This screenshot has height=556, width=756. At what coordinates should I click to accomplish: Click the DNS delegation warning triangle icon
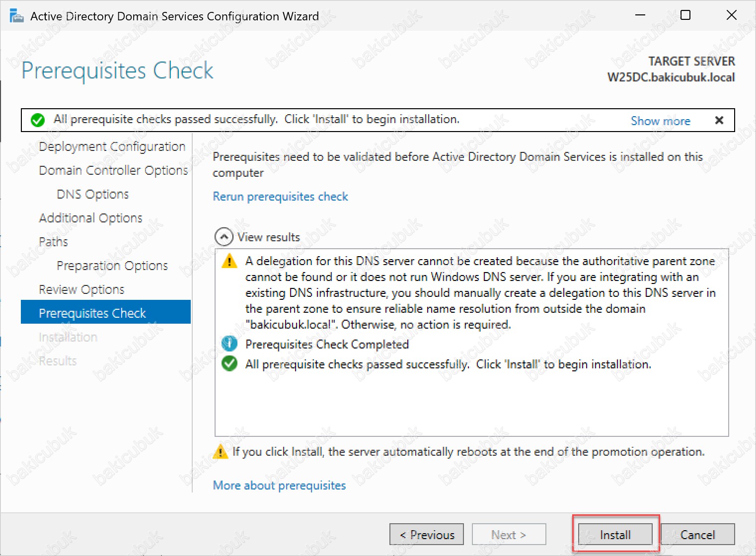tap(229, 261)
